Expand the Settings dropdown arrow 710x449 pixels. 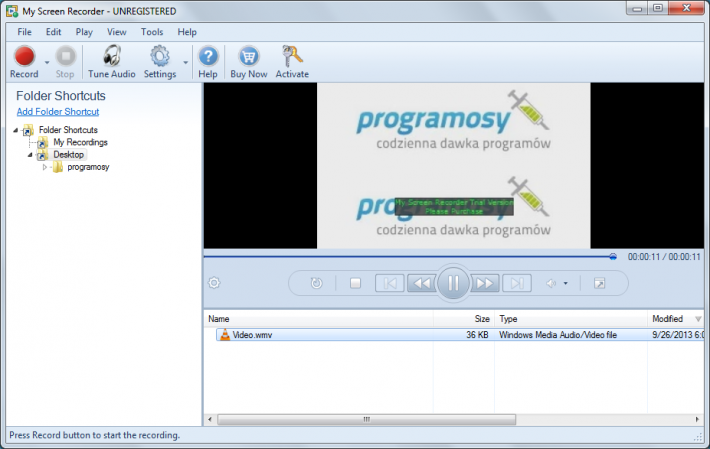coord(186,62)
